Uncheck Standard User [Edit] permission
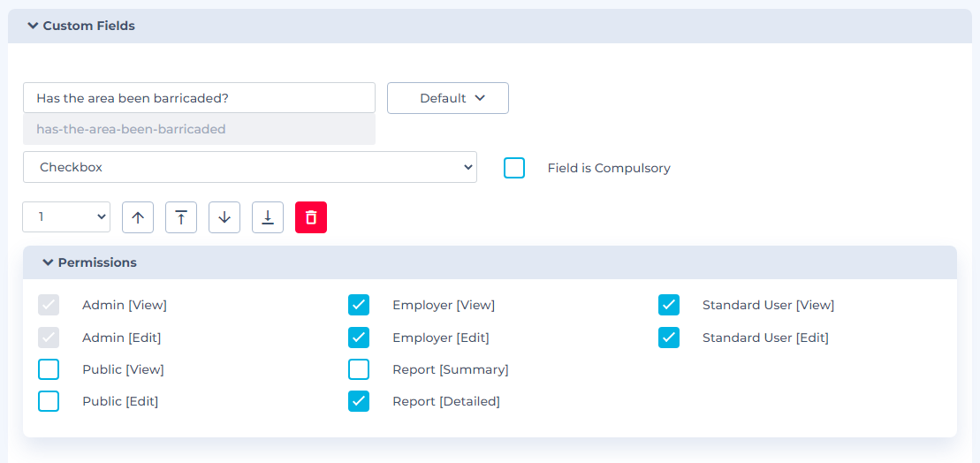Image resolution: width=980 pixels, height=463 pixels. point(669,338)
